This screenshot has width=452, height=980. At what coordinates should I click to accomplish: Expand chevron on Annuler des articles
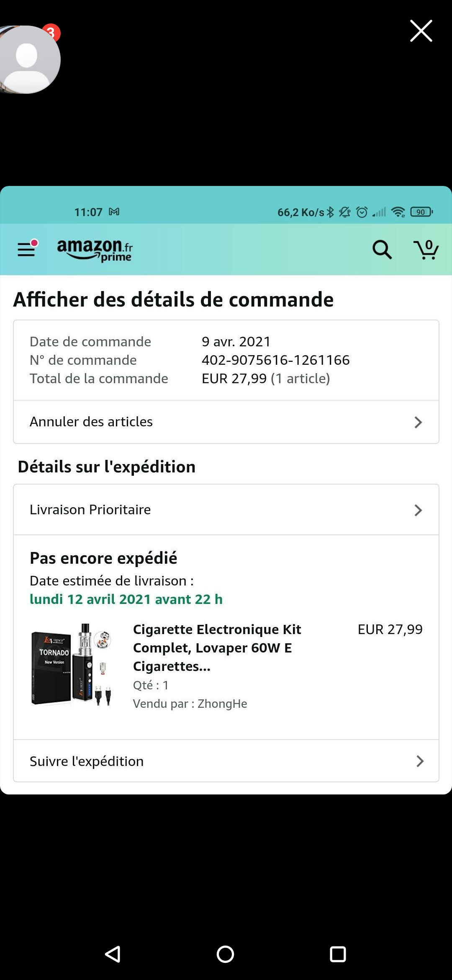pyautogui.click(x=418, y=422)
